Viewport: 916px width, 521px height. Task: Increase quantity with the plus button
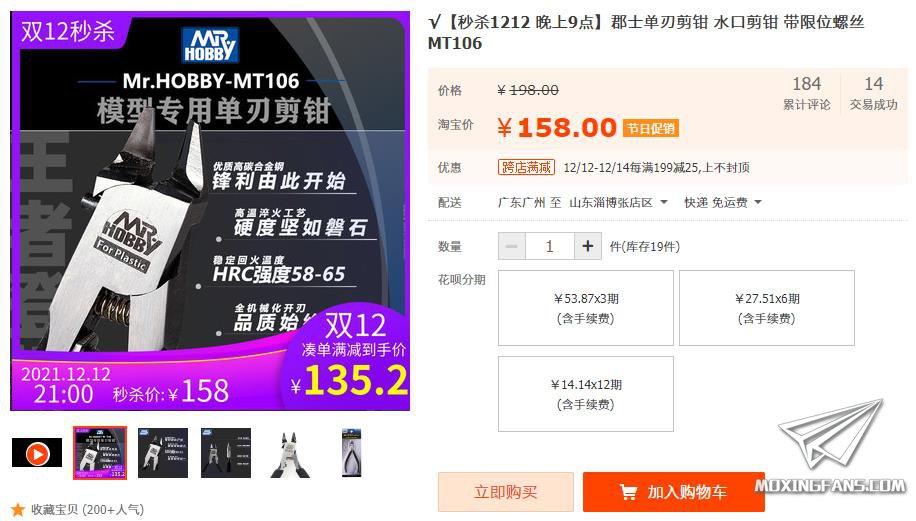(588, 246)
